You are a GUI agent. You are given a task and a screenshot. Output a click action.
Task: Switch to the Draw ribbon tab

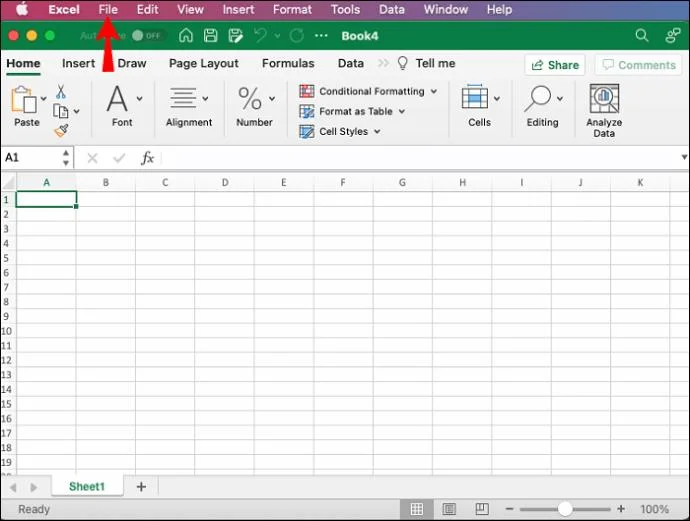coord(132,63)
